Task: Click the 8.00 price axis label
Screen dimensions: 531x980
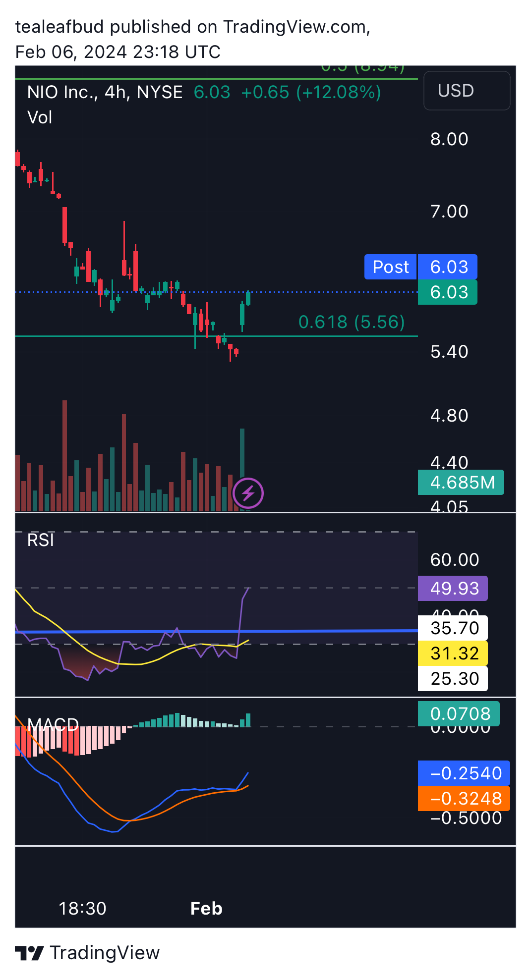Action: point(449,139)
